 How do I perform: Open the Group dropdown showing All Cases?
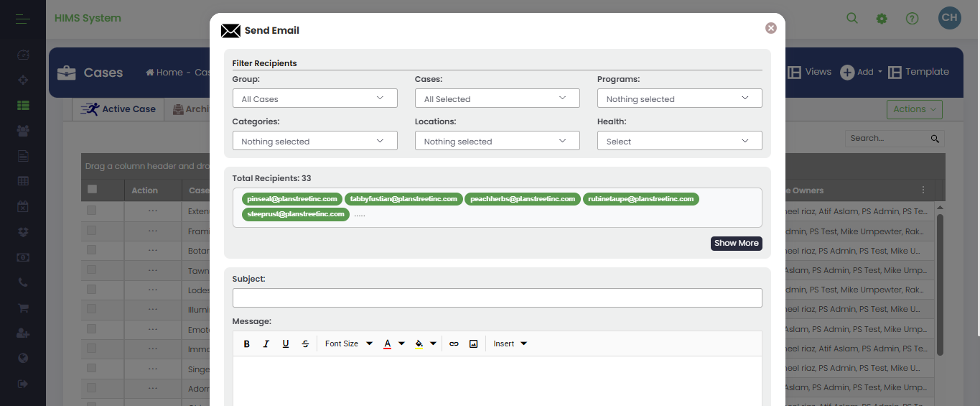(x=314, y=98)
